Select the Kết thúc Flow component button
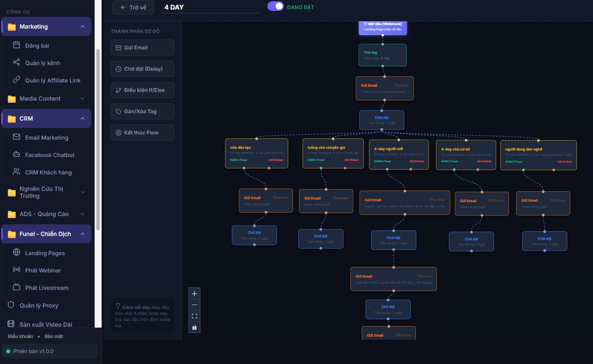The width and height of the screenshot is (593, 364). coord(142,133)
